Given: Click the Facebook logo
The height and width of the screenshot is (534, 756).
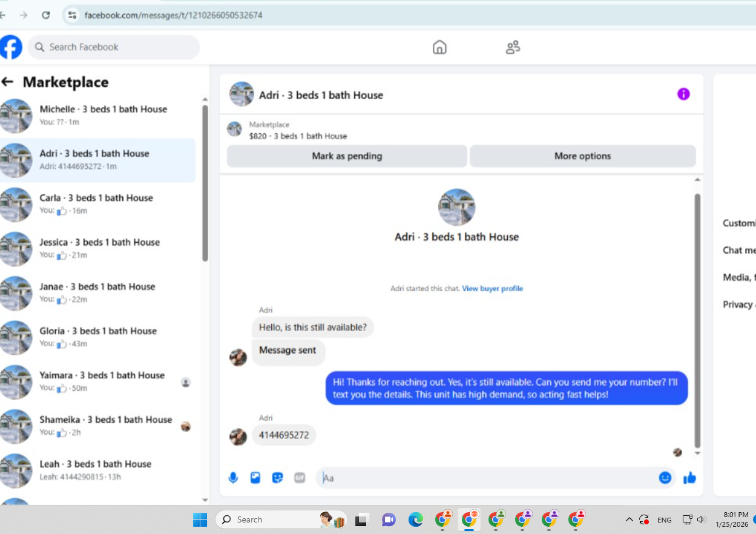Looking at the screenshot, I should coord(11,47).
